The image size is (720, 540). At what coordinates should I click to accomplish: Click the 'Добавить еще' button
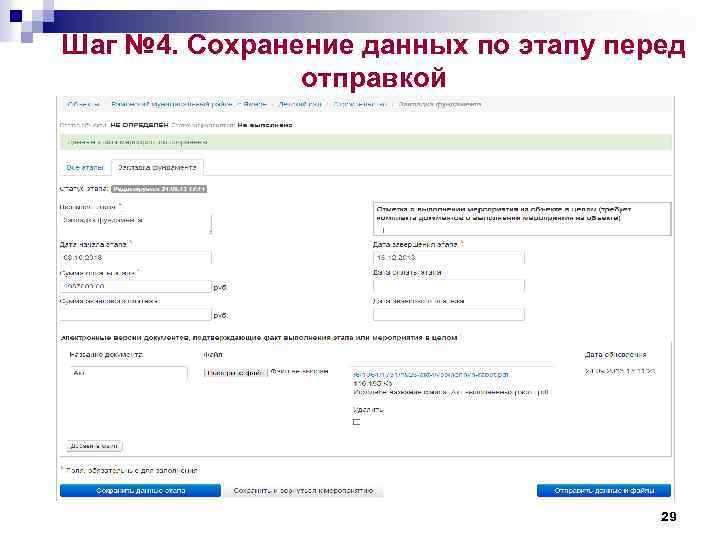[94, 446]
